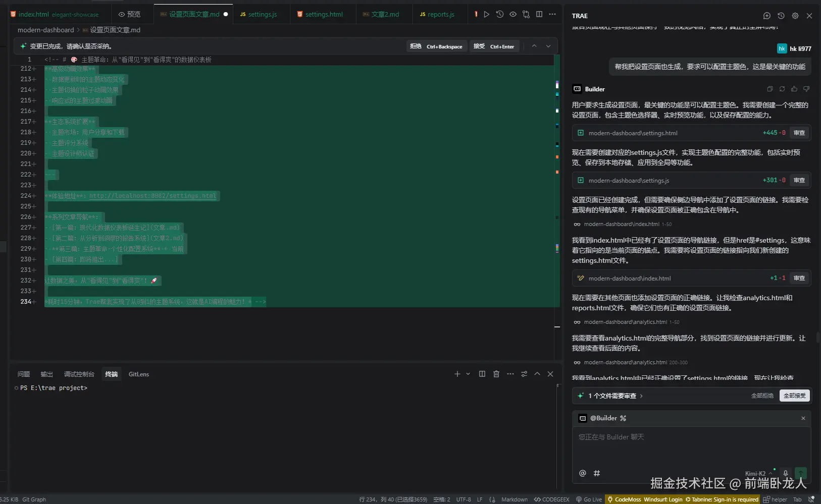Open TRAE chat history
The image size is (821, 504).
pyautogui.click(x=781, y=16)
